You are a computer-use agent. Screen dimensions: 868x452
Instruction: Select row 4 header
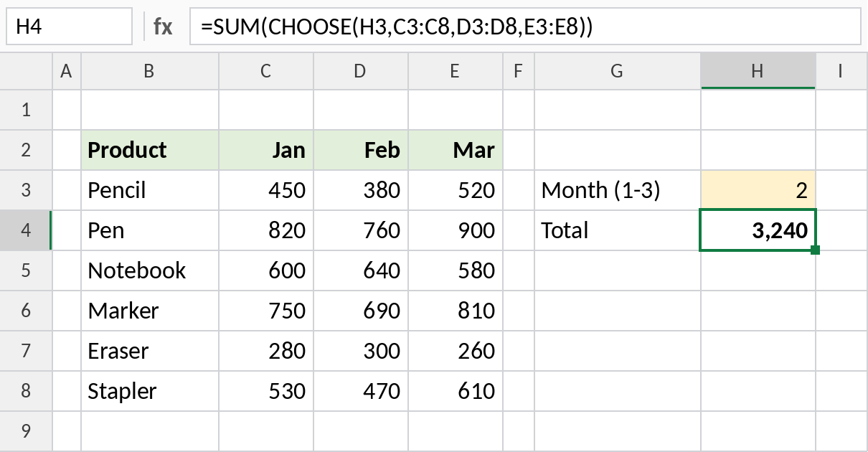[x=26, y=230]
